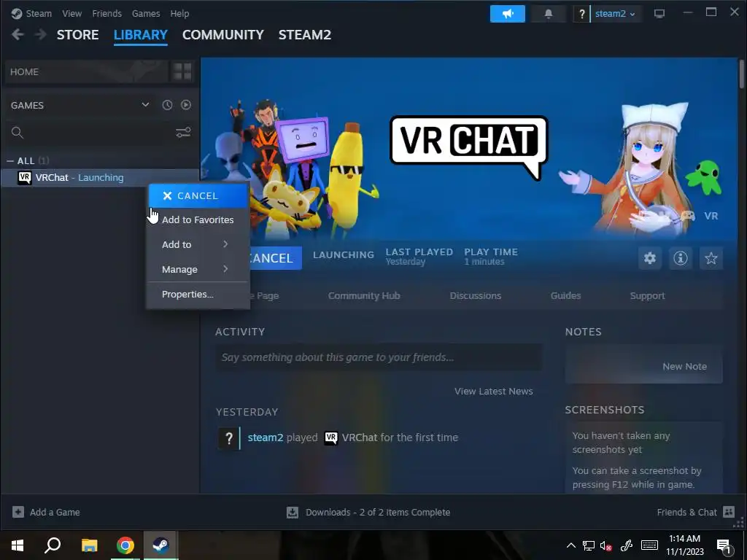Open the Discussions link
Viewport: 747px width, 560px height.
pos(476,296)
